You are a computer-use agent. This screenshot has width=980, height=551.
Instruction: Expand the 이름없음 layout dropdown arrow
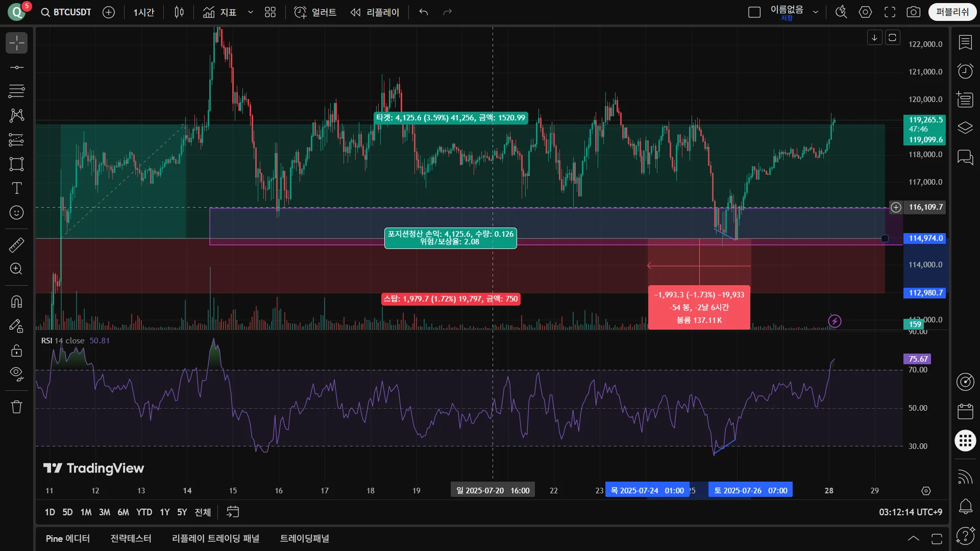click(816, 12)
